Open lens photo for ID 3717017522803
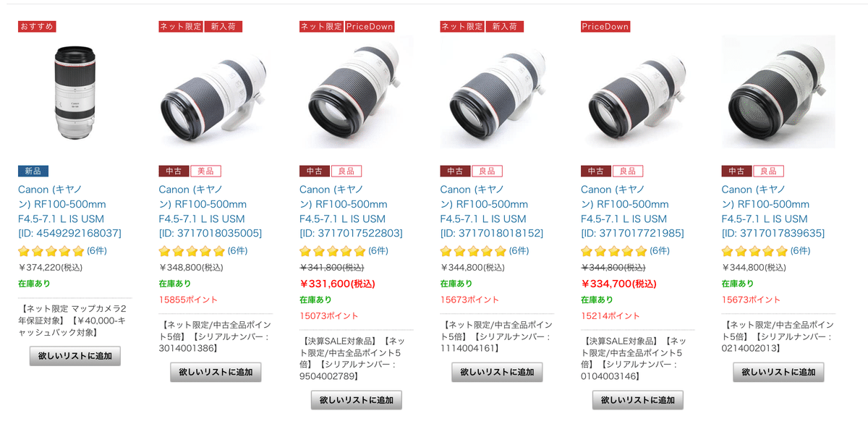The image size is (868, 424). (x=356, y=92)
